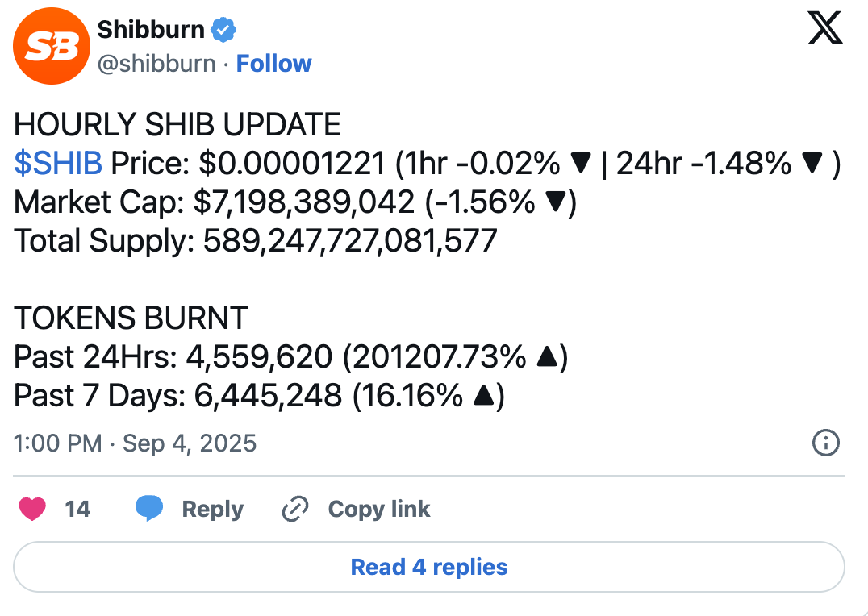868x616 pixels.
Task: Click the Reply text label
Action: [212, 509]
